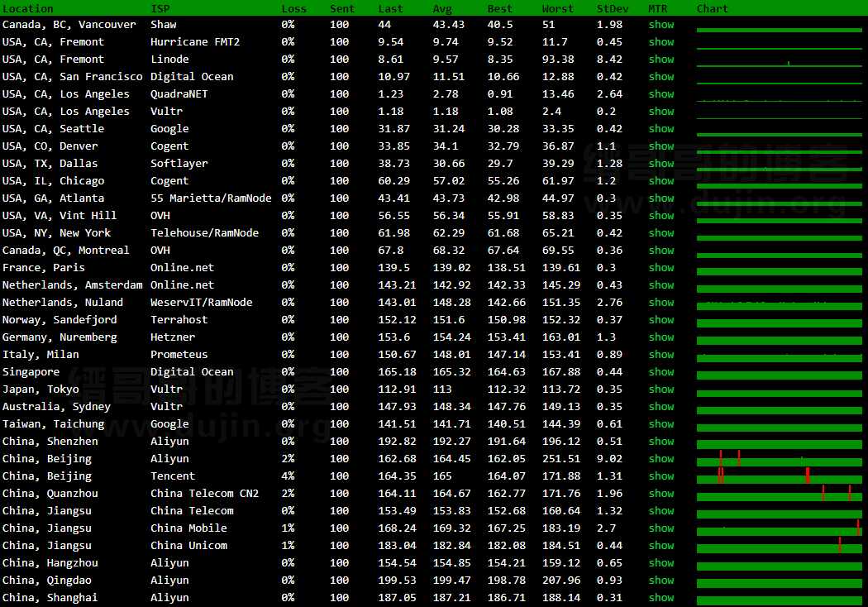Viewport: 868px width, 607px height.
Task: Click the Loss column header
Action: pos(294,9)
